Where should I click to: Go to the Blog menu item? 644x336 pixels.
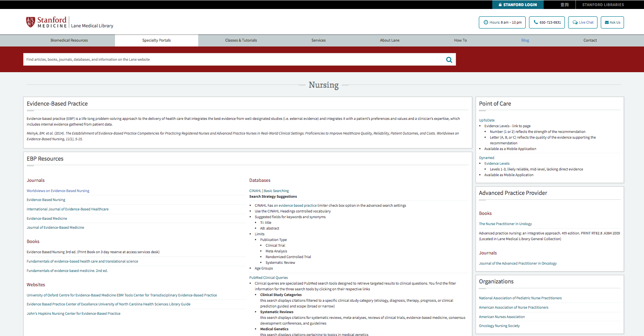tap(525, 40)
